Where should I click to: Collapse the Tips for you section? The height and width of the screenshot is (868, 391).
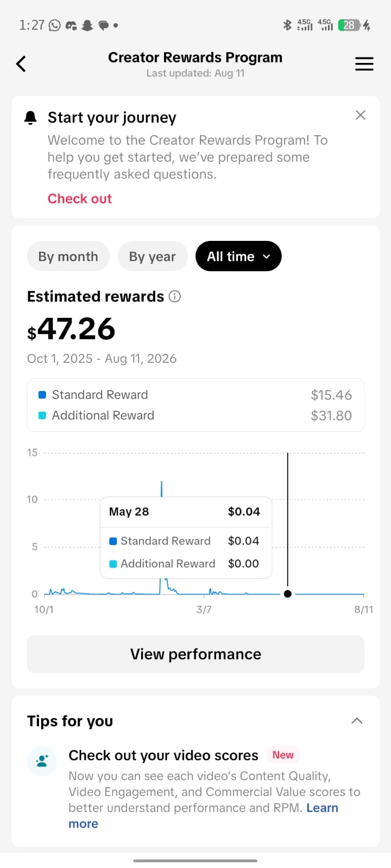357,721
